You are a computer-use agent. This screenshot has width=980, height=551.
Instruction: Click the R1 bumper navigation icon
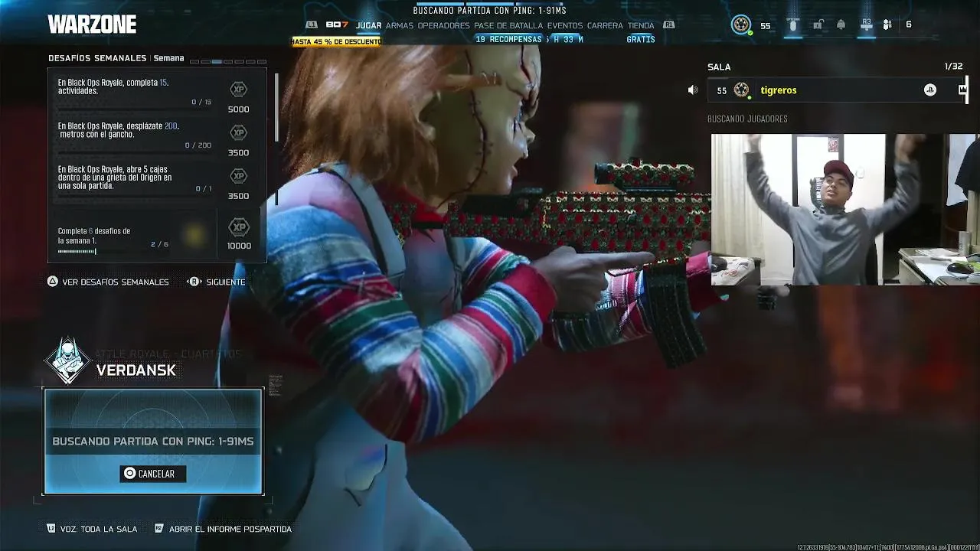[669, 25]
